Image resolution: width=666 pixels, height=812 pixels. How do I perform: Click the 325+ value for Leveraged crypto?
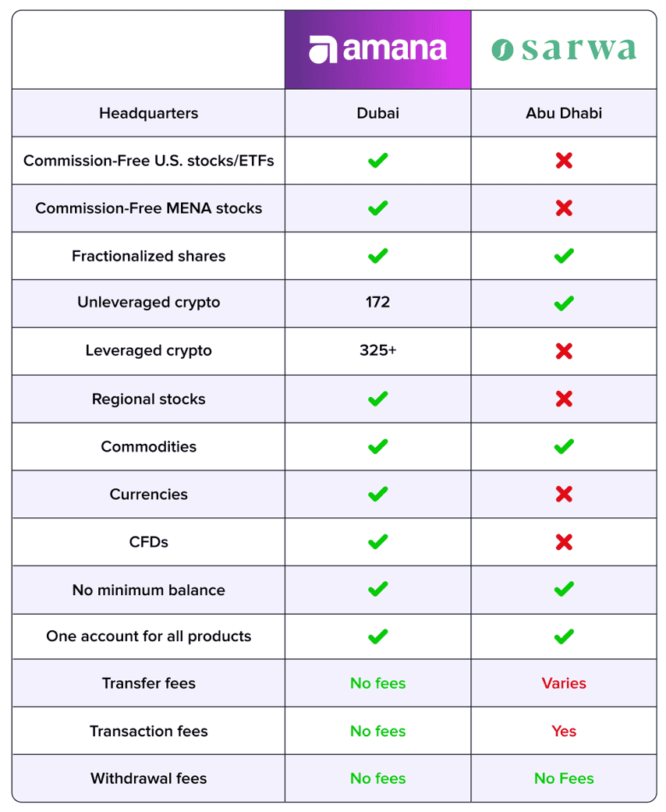tap(377, 350)
